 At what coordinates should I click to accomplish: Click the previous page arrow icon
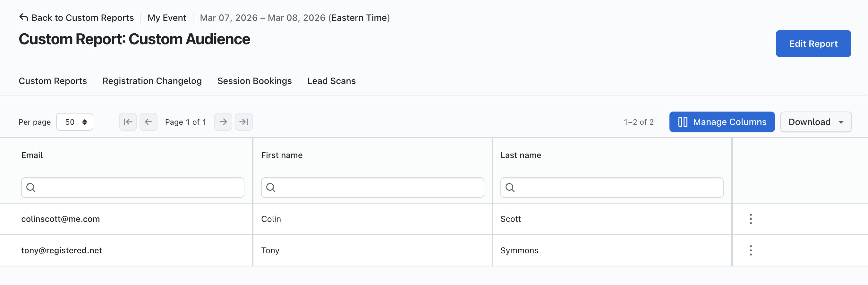[148, 122]
